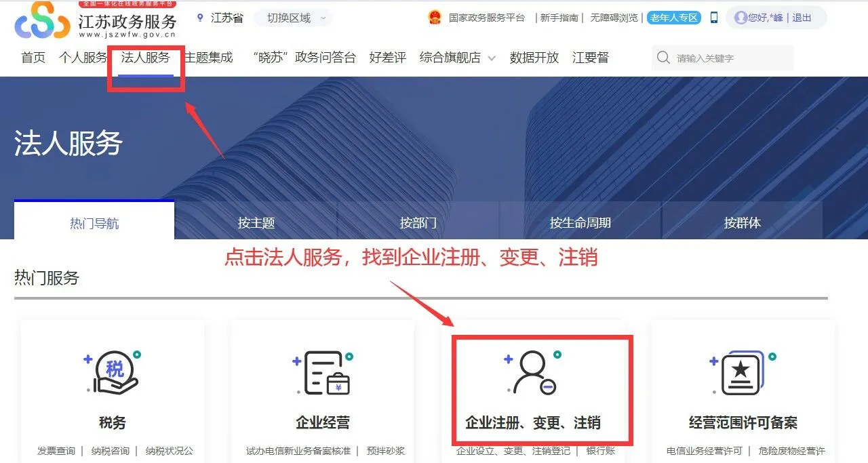
Task: Switch to the 按部门 tab
Action: point(418,222)
